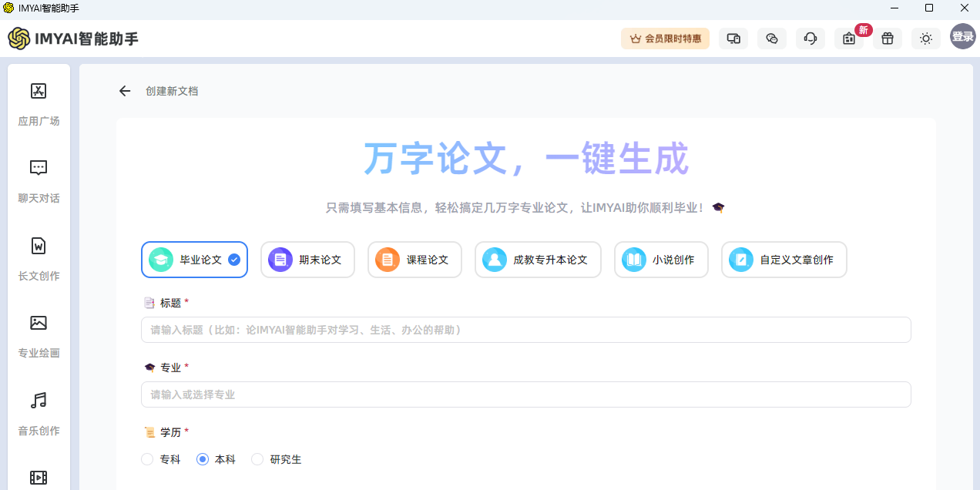980x490 pixels.
Task: Click the 登录 avatar button
Action: pos(963,36)
